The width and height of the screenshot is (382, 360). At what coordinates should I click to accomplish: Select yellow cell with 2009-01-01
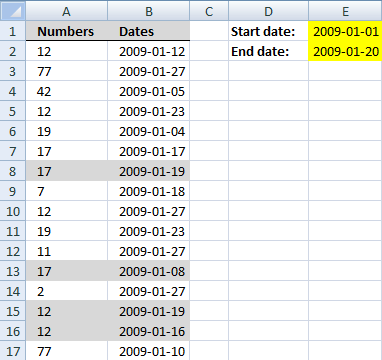345,31
